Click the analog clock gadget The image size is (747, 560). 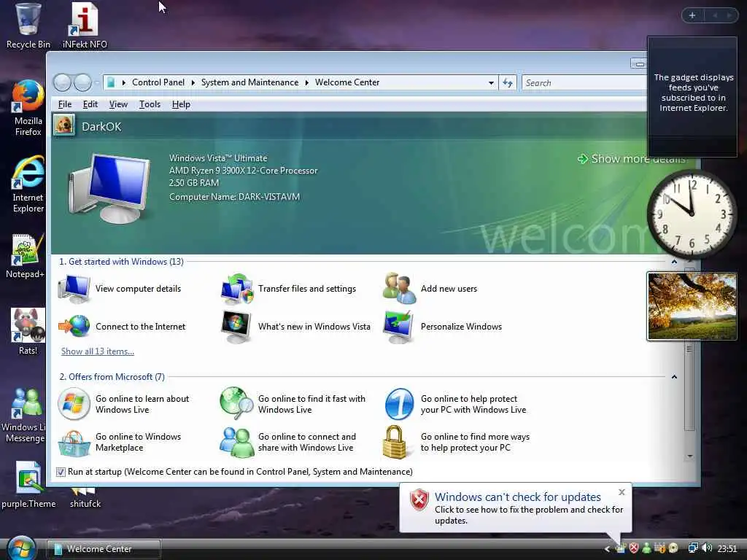pos(692,214)
